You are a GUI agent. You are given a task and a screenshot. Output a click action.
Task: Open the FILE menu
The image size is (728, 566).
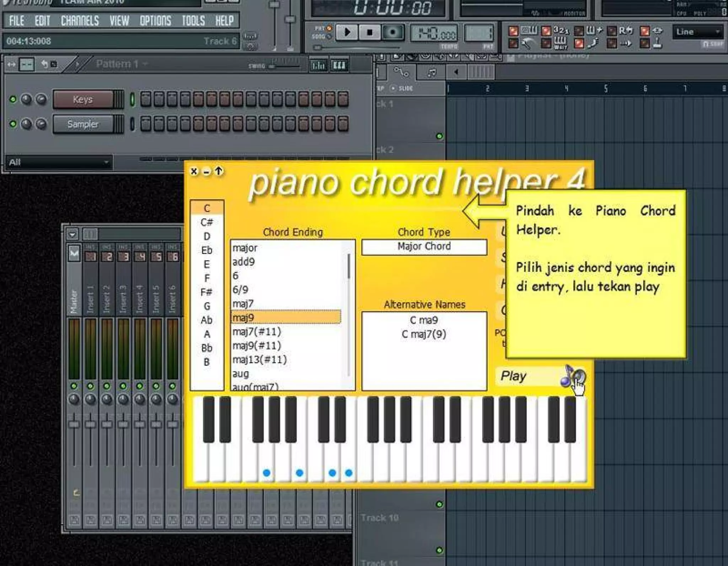pos(17,21)
